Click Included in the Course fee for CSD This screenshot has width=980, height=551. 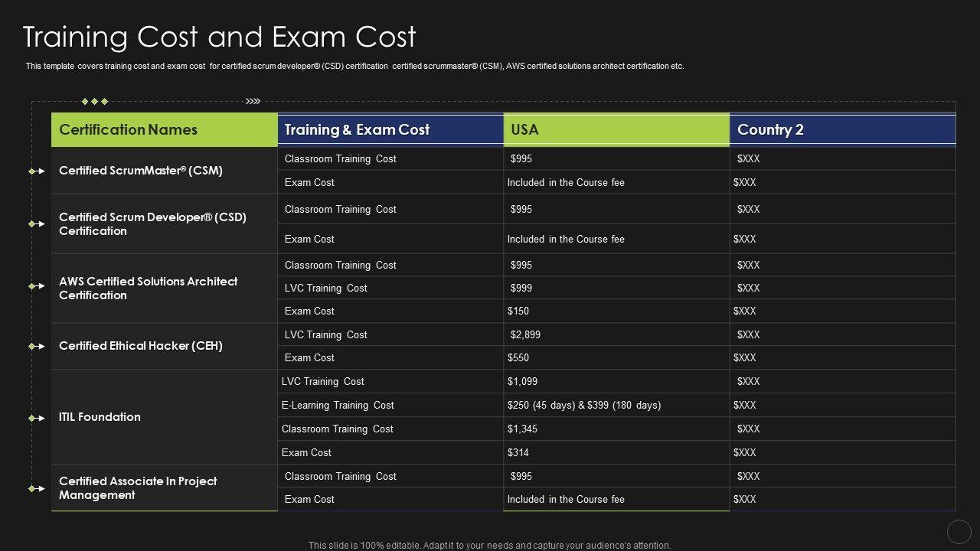click(x=566, y=239)
